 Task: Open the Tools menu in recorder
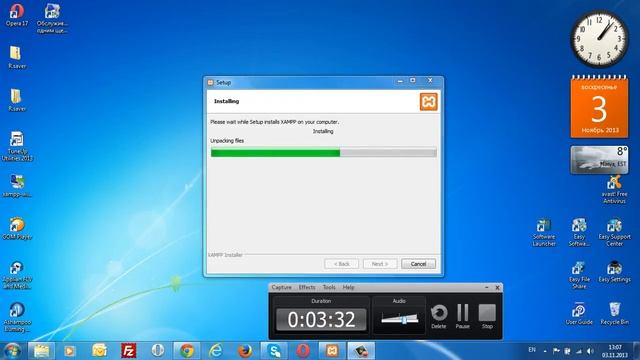click(x=329, y=287)
